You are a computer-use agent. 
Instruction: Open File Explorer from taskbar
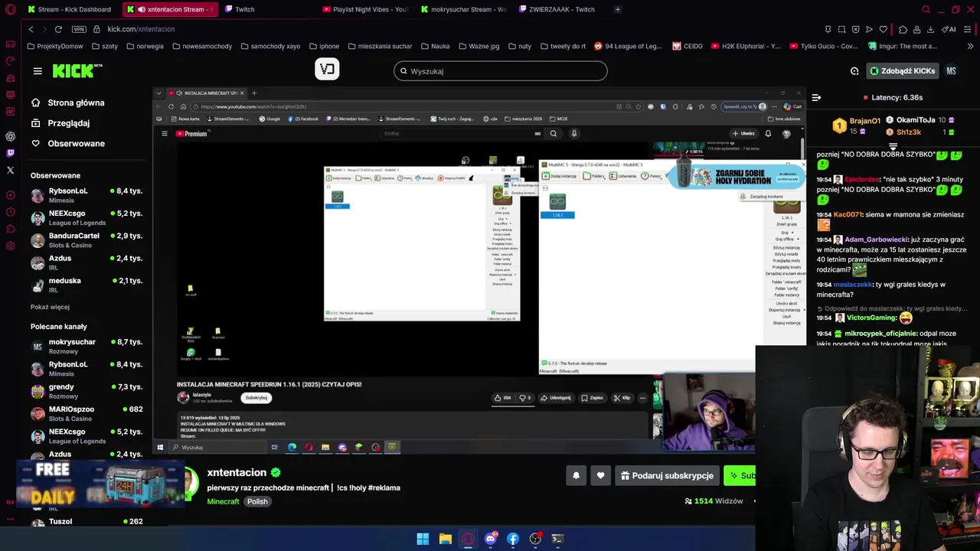[x=445, y=539]
